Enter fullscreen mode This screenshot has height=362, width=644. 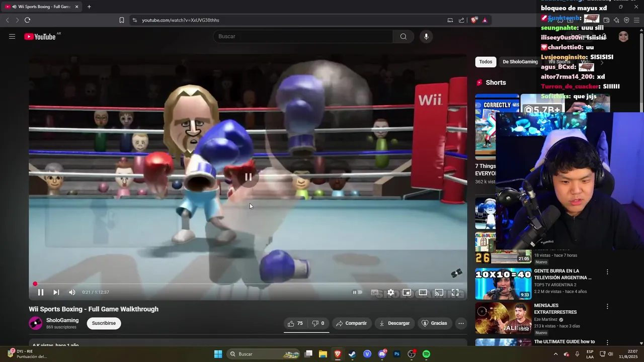[x=455, y=292]
